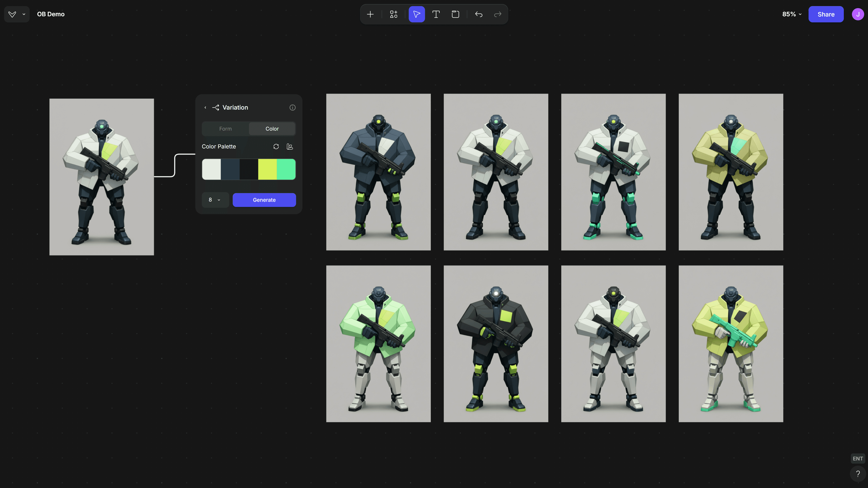Image resolution: width=868 pixels, height=488 pixels.
Task: Switch to the Color tab
Action: coord(272,129)
